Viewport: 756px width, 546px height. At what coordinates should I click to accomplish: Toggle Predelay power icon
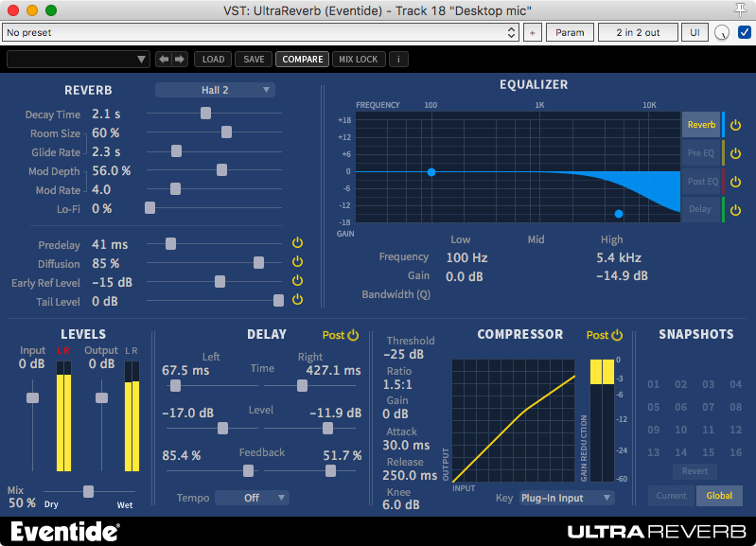coord(297,242)
